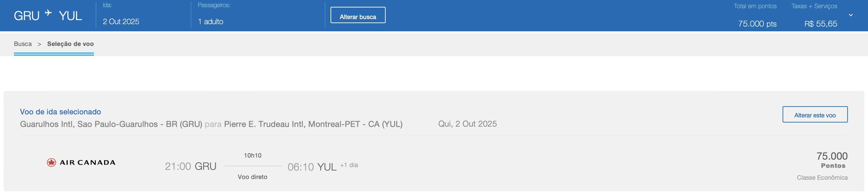Viewport: 868px width, 194px height.
Task: Click the Qui, 2 Out 2025 flight date
Action: [x=467, y=124]
